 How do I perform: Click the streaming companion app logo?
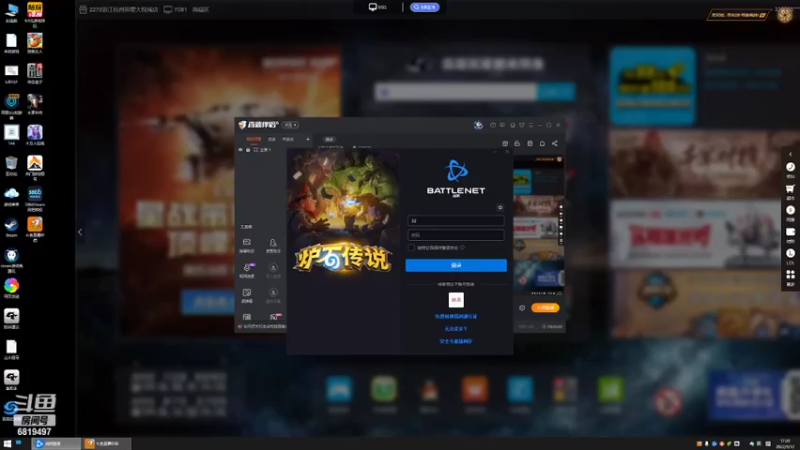click(259, 125)
